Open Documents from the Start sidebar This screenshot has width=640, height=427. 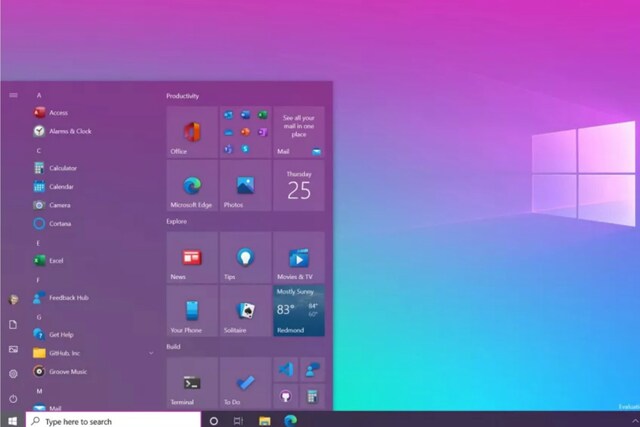click(x=13, y=325)
